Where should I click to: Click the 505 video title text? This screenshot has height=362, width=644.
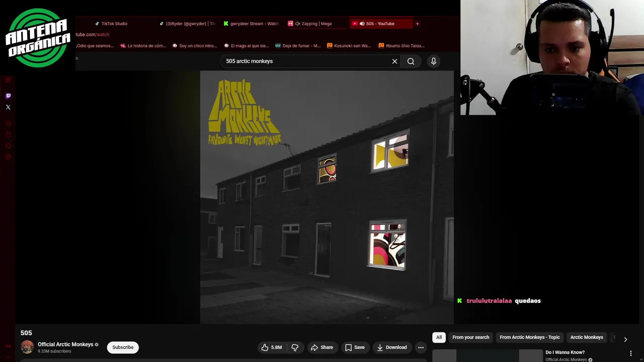tap(26, 333)
